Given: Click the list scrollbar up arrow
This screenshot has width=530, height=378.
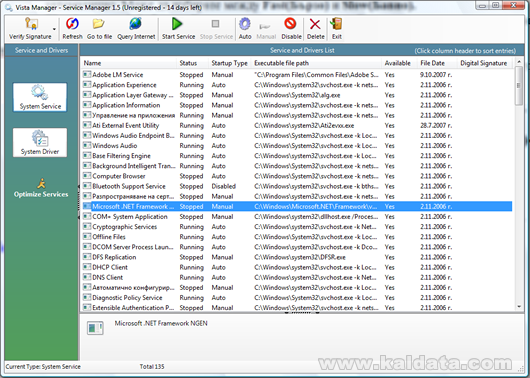Looking at the screenshot, I should coord(519,62).
